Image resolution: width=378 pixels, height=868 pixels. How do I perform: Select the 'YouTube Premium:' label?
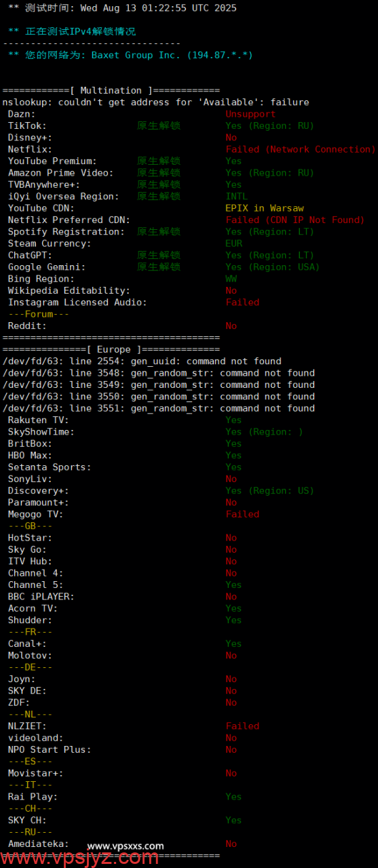[52, 161]
